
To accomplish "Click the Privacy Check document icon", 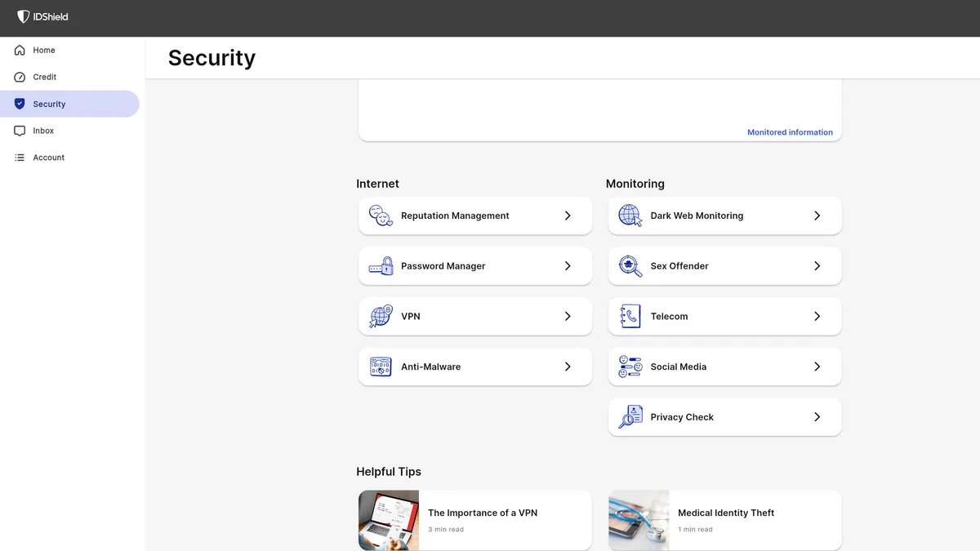I will (629, 417).
